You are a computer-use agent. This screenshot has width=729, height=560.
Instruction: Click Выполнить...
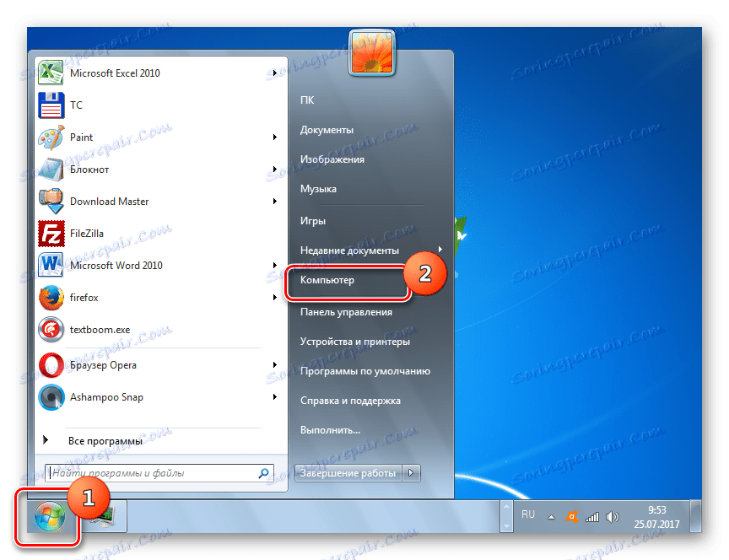click(330, 430)
